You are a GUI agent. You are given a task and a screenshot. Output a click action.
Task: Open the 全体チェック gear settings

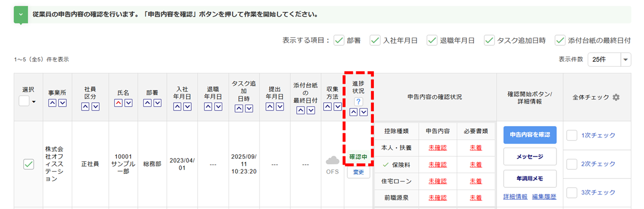click(616, 97)
